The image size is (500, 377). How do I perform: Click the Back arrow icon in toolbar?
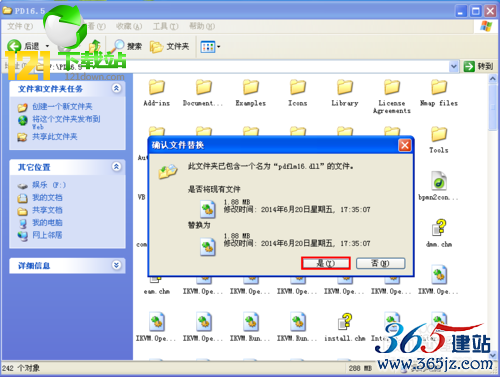14,46
